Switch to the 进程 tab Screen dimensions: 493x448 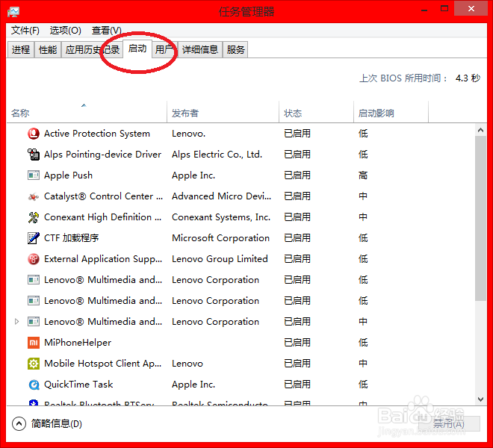pyautogui.click(x=21, y=50)
